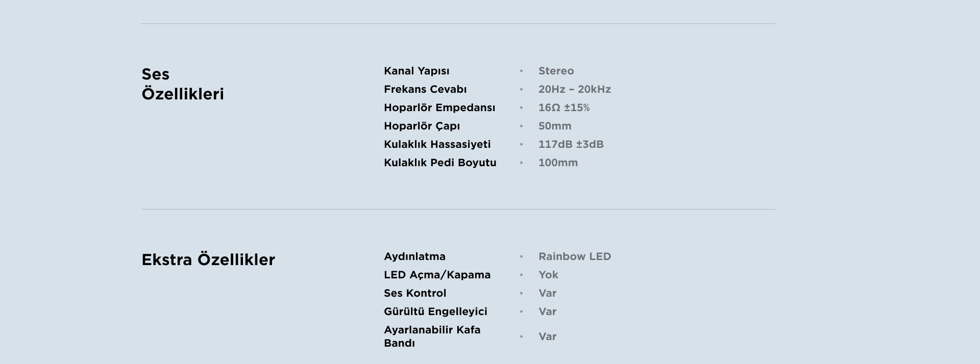Click the arrow next to Hoparlör Empedansı
Viewport: 980px width, 364px height.
(522, 108)
